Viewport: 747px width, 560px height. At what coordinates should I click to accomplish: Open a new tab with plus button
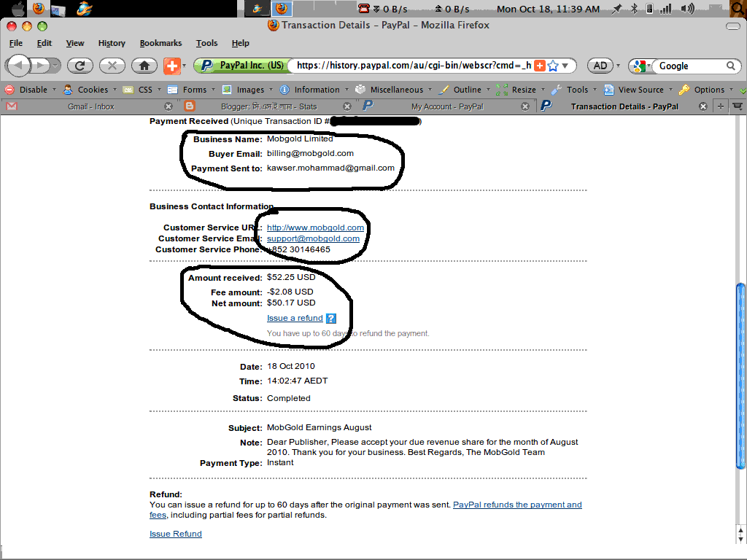pos(720,106)
